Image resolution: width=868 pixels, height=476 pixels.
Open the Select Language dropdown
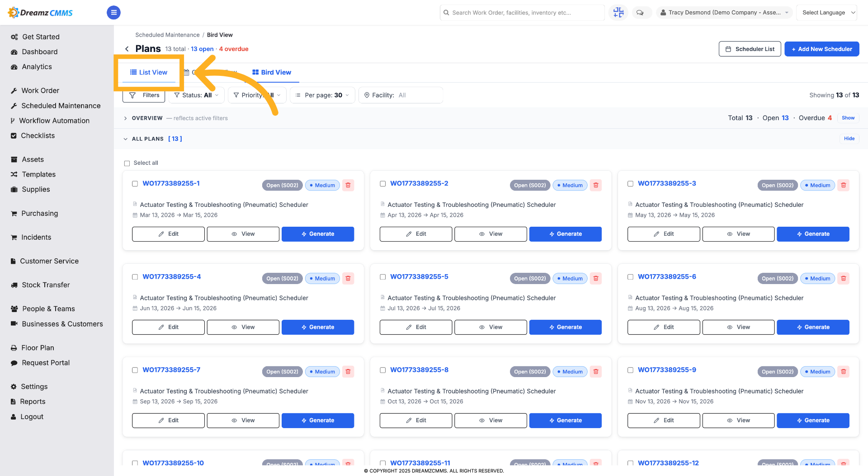[x=826, y=13]
